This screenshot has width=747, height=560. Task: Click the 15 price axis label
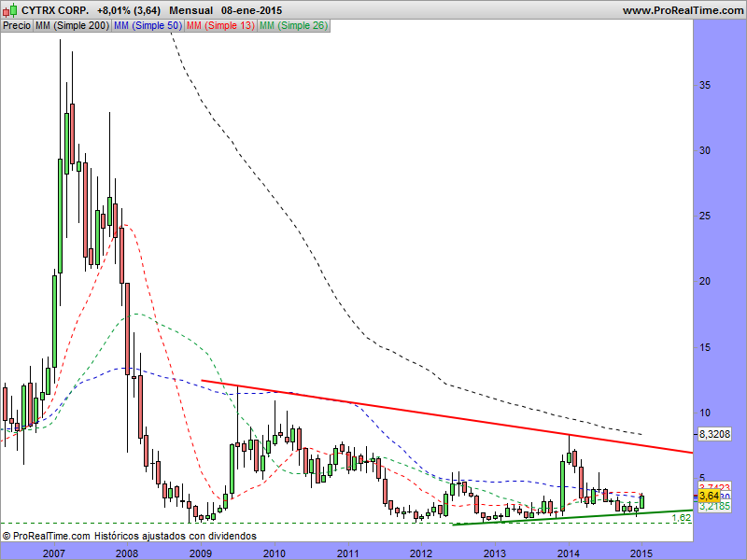[x=705, y=347]
